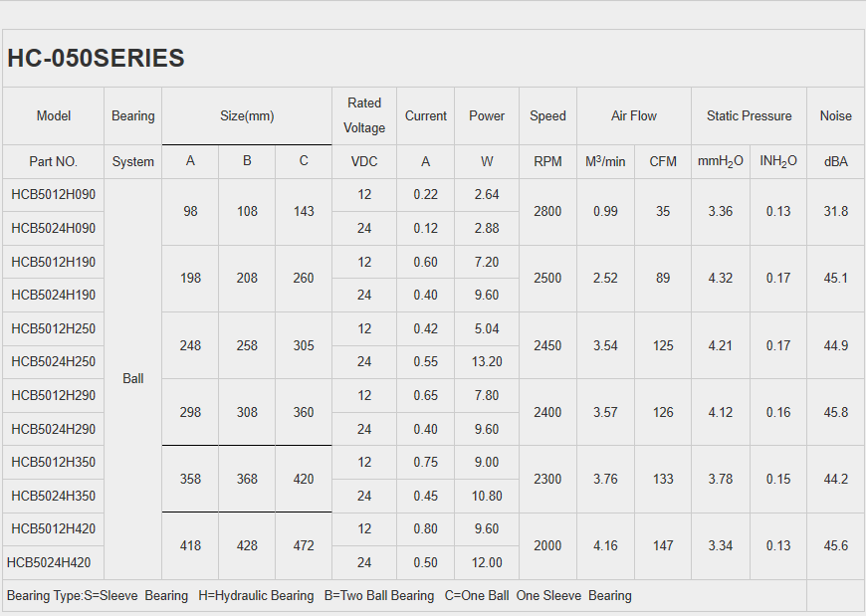Screen dimensions: 866x616
Task: Select part number HCB5012H290
Action: point(54,395)
